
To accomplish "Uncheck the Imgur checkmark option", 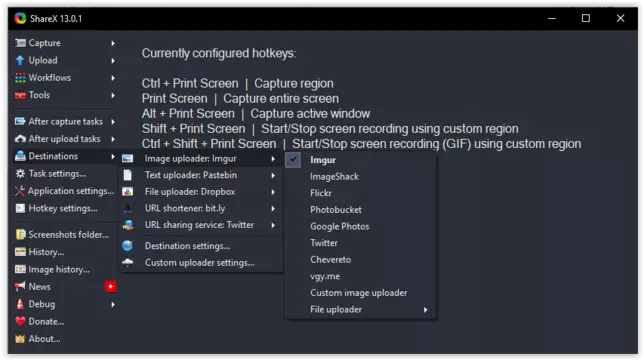I will (293, 160).
